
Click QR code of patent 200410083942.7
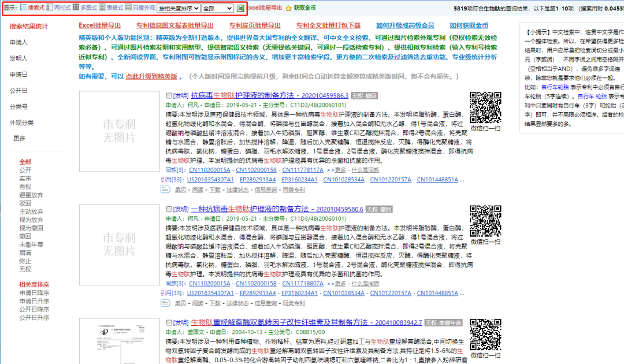pyautogui.click(x=485, y=335)
